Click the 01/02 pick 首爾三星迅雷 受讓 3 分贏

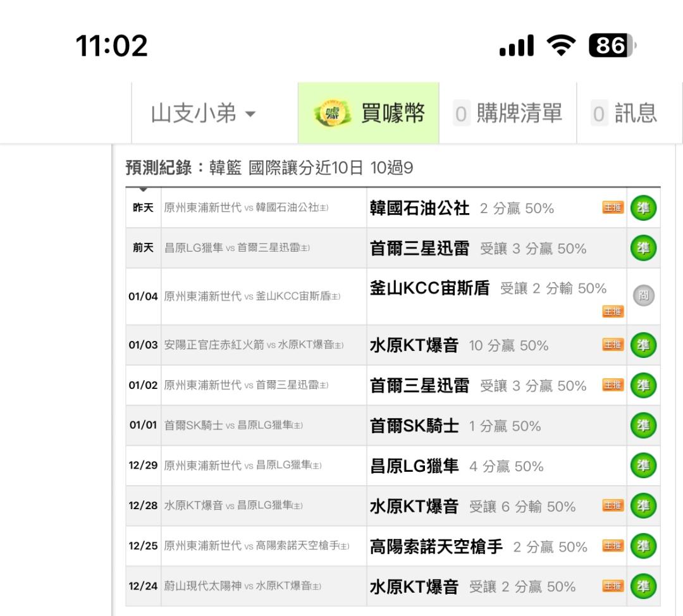pyautogui.click(x=478, y=386)
